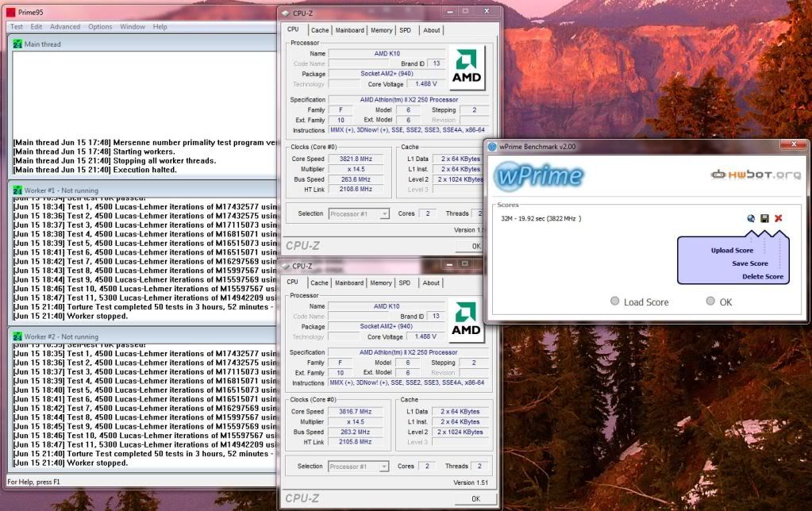The width and height of the screenshot is (812, 511).
Task: Click the globe upload icon in wPrime
Action: pyautogui.click(x=751, y=218)
